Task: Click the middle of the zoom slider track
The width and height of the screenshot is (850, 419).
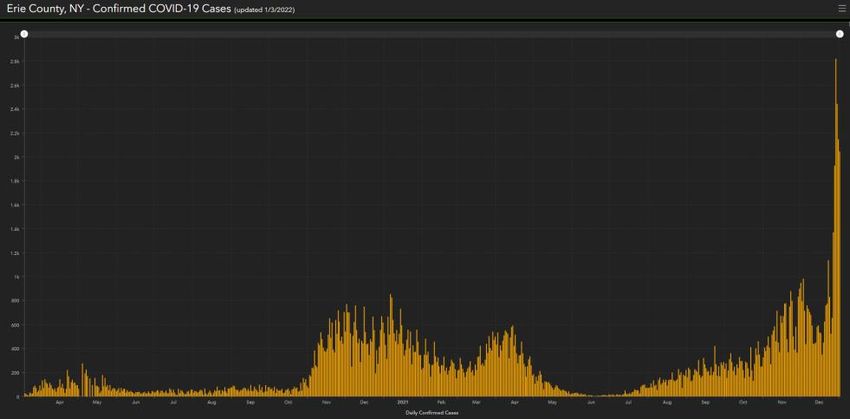Action: click(x=432, y=34)
